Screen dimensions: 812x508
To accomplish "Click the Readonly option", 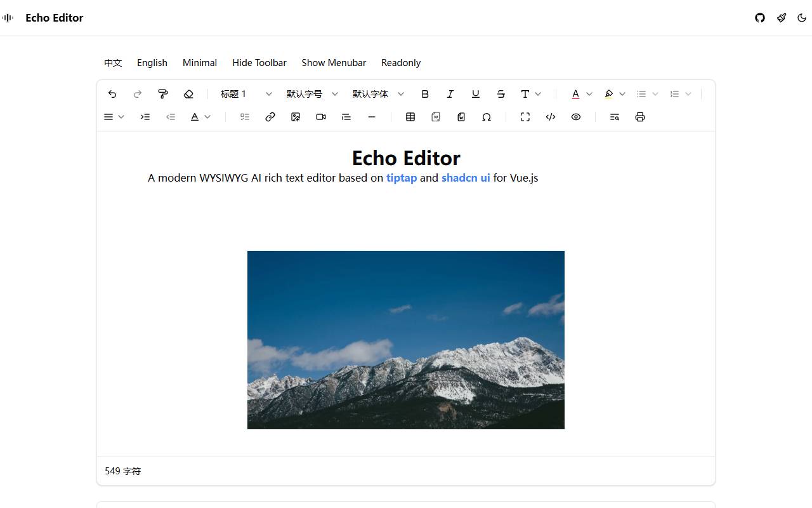I will coord(401,63).
